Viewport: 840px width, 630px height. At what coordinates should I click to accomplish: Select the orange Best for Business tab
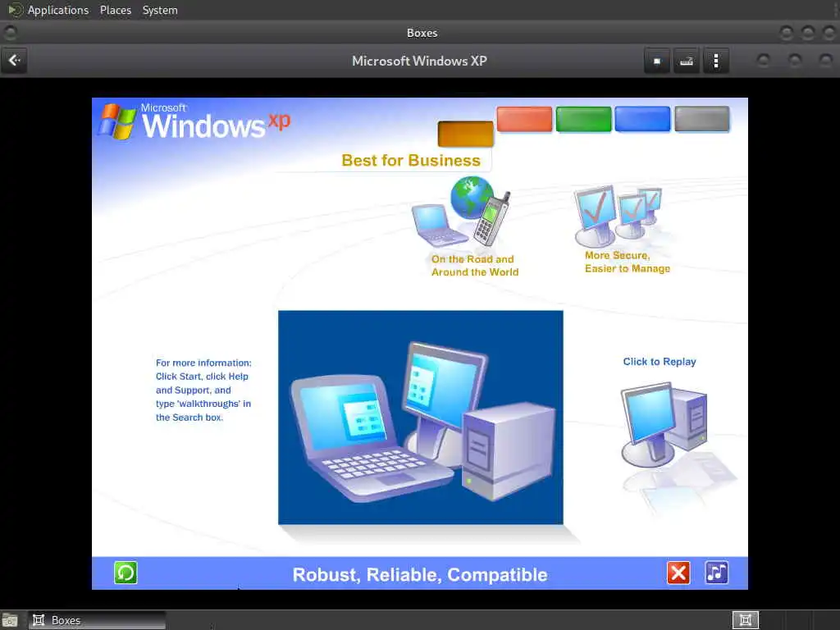coord(466,134)
